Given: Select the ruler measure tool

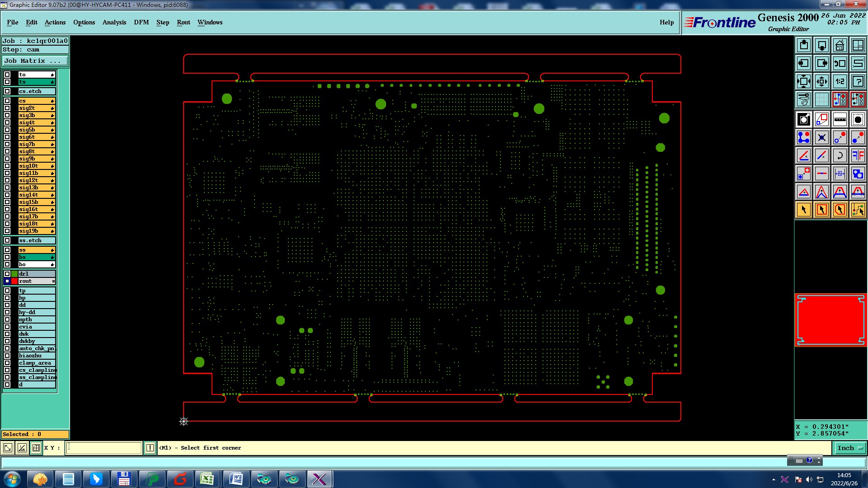Looking at the screenshot, I should coord(840,119).
